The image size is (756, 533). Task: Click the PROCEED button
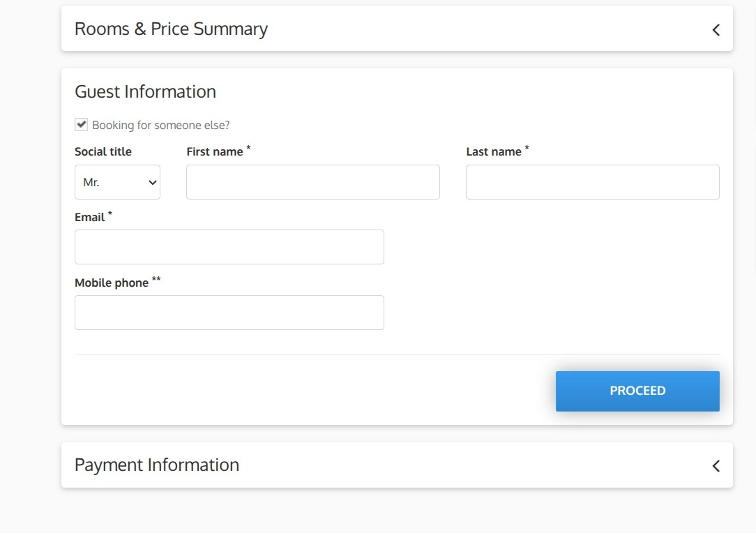(637, 391)
